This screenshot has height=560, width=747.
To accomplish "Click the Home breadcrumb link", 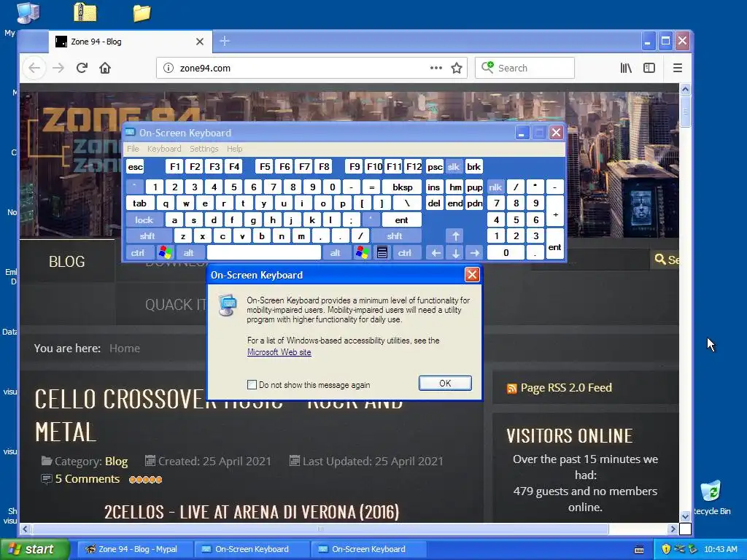I will pos(124,348).
